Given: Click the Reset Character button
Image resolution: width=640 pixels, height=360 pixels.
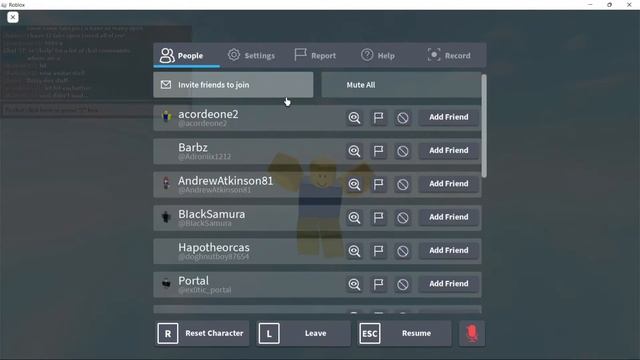Looking at the screenshot, I should coord(202,333).
